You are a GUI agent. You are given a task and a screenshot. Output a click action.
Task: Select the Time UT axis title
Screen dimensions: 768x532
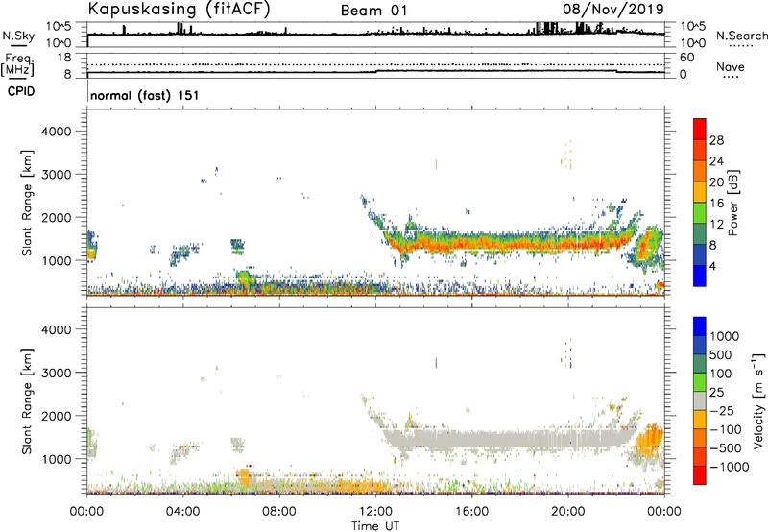tap(375, 526)
